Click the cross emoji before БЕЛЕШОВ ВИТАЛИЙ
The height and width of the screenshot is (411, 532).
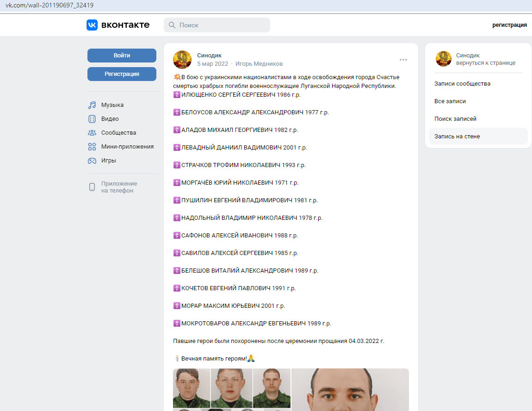[177, 270]
